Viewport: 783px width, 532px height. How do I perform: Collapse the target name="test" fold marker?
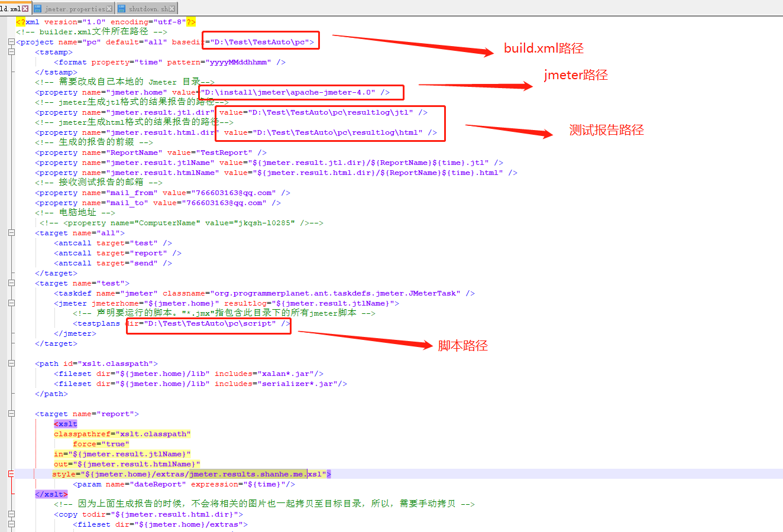point(10,283)
